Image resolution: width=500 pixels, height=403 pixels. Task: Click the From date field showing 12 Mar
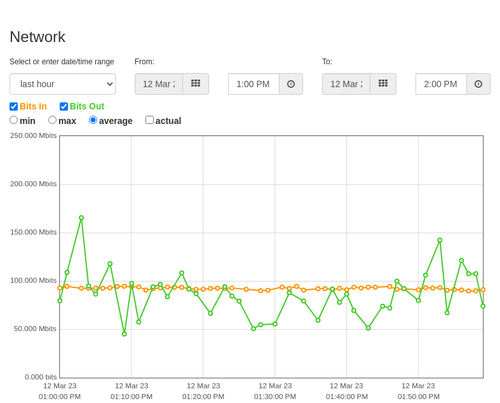[x=159, y=84]
